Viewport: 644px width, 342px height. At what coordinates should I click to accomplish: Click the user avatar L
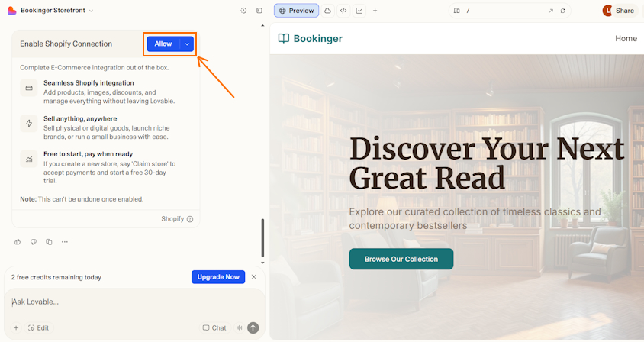coord(607,11)
